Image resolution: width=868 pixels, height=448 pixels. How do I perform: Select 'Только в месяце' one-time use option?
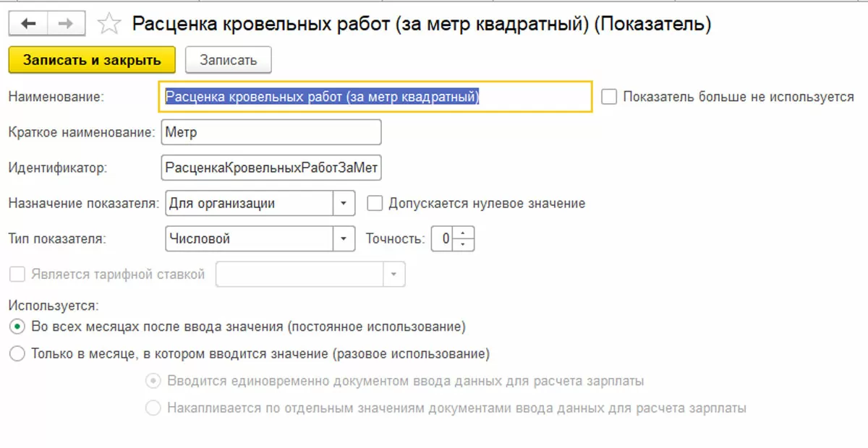(16, 354)
